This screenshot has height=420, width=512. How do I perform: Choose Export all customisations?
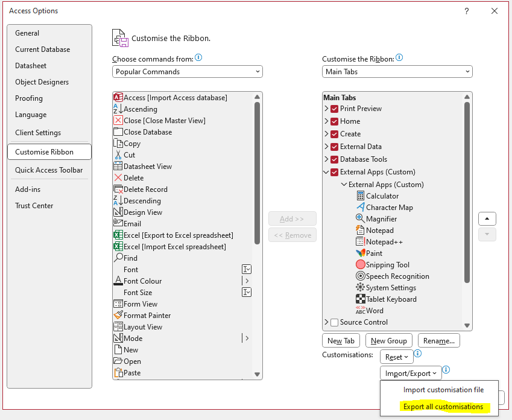[443, 407]
